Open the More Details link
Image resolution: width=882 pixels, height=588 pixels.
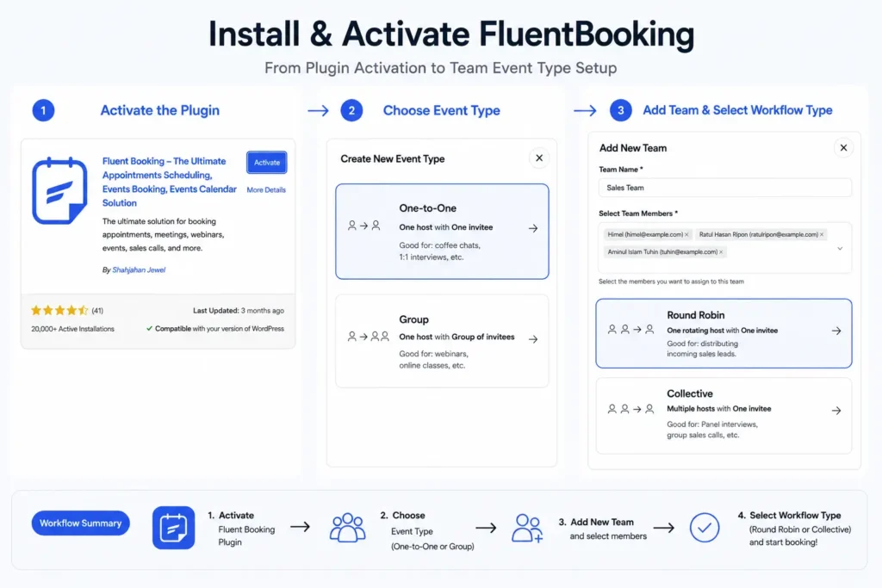tap(266, 190)
